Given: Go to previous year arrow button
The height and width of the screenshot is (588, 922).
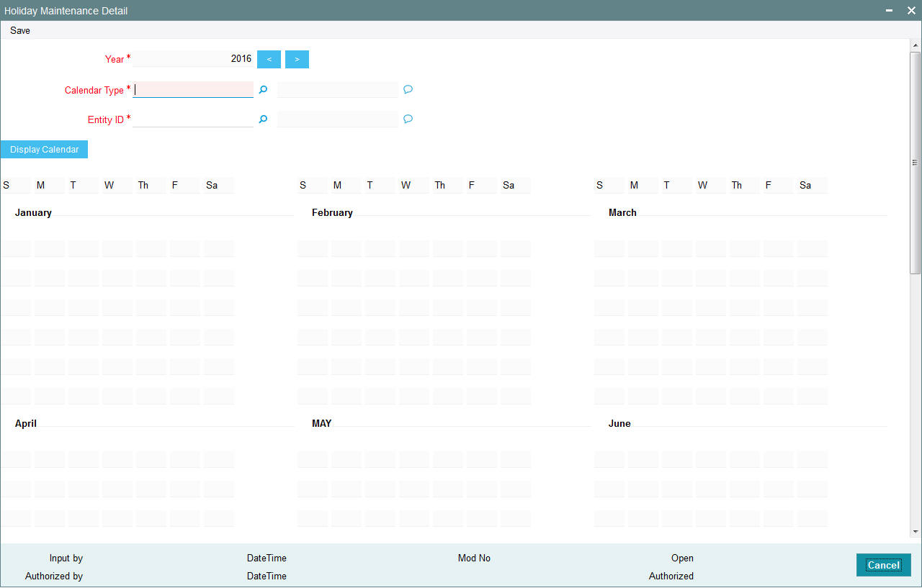Looking at the screenshot, I should [x=269, y=59].
